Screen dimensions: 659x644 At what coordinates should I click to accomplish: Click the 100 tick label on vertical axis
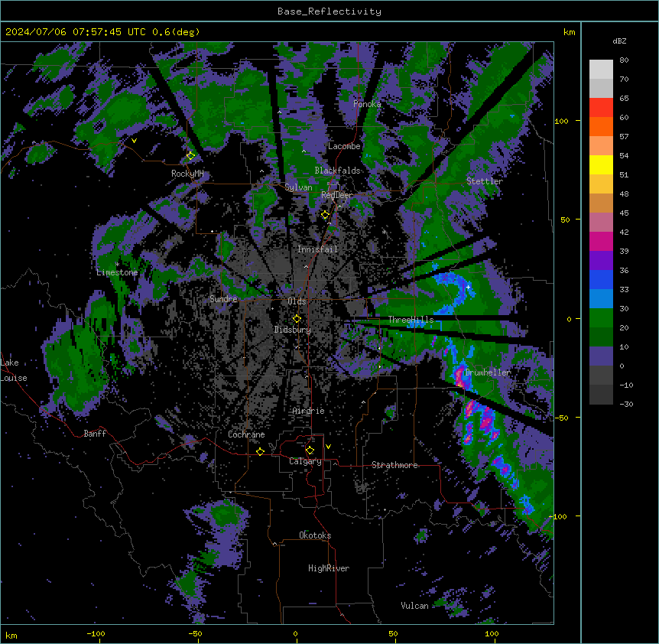coord(561,121)
